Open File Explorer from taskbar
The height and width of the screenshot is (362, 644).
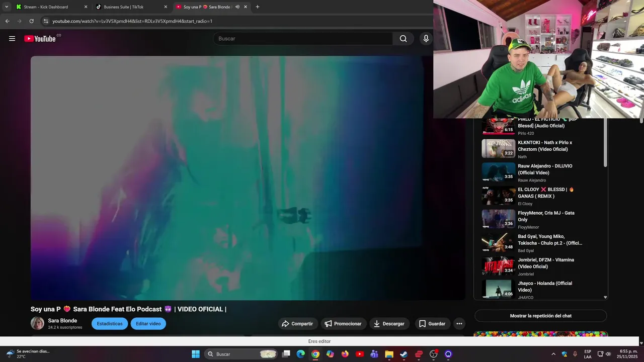pos(389,354)
